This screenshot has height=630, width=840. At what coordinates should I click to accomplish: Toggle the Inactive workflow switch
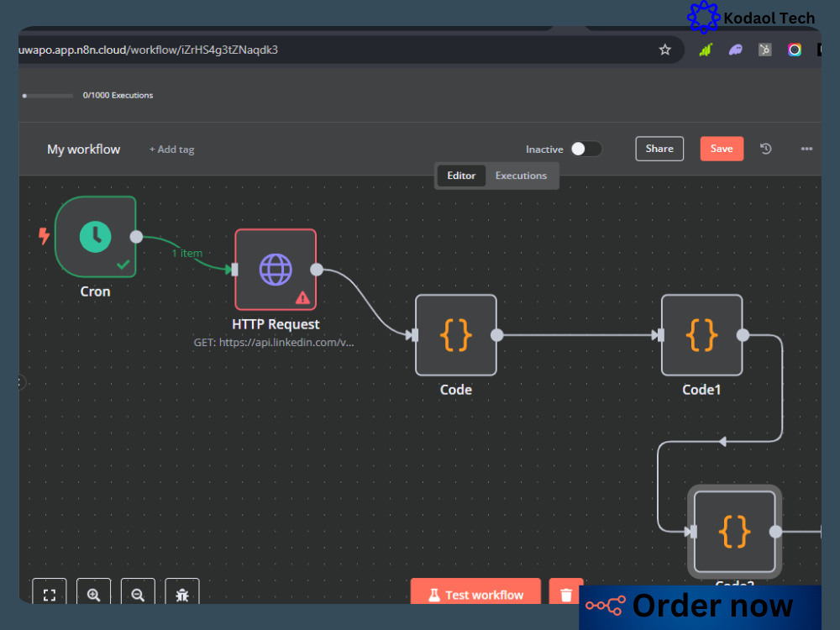(586, 149)
